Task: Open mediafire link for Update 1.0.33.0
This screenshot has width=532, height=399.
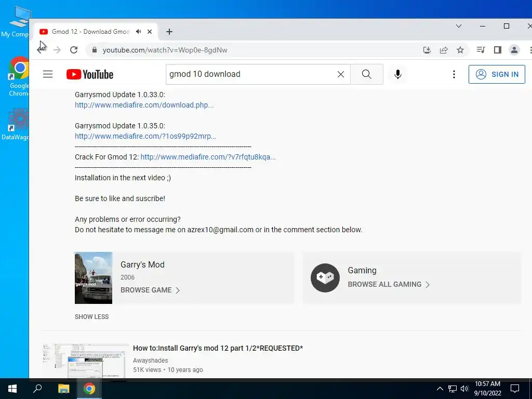Action: (x=144, y=105)
